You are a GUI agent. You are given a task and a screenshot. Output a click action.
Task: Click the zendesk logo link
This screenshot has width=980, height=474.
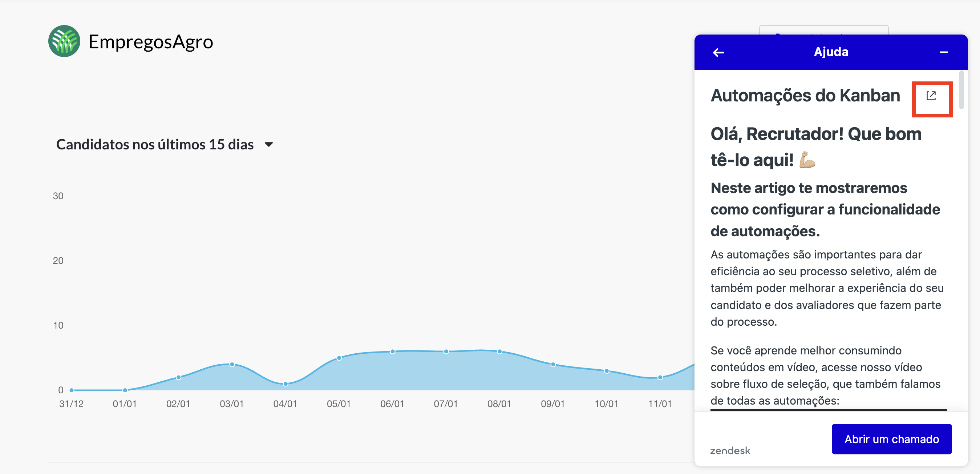[x=730, y=450]
